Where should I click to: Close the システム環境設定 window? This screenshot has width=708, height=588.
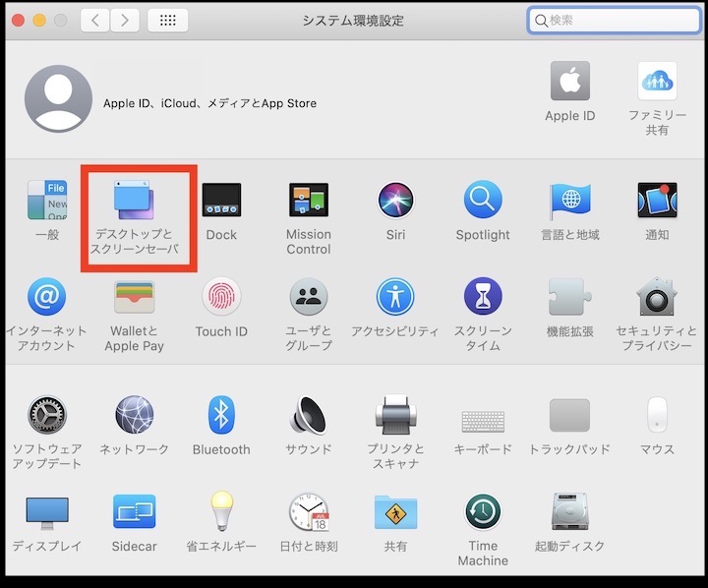(18, 21)
